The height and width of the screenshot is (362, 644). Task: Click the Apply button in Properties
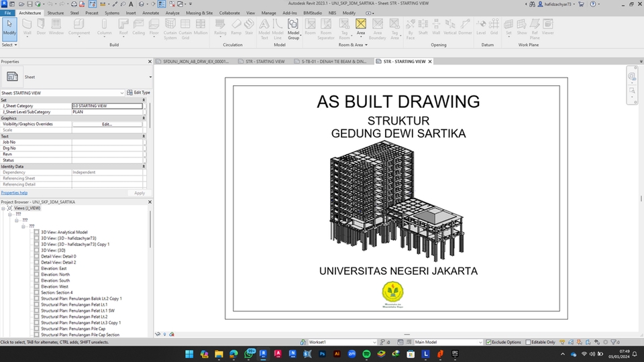140,193
